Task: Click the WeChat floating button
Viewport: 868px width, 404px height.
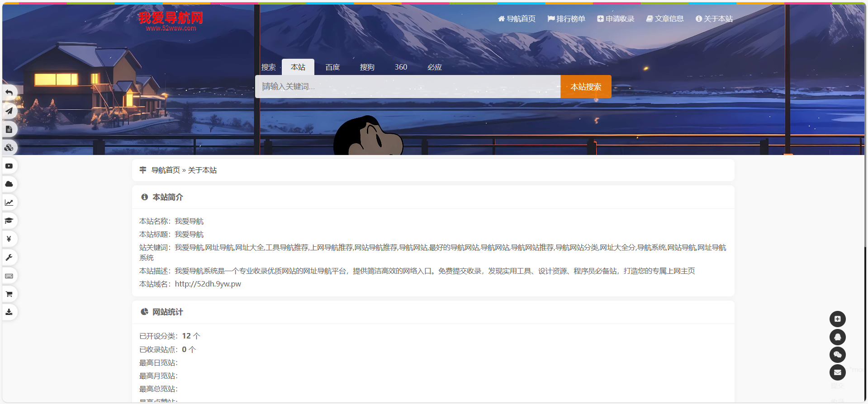Action: point(837,355)
